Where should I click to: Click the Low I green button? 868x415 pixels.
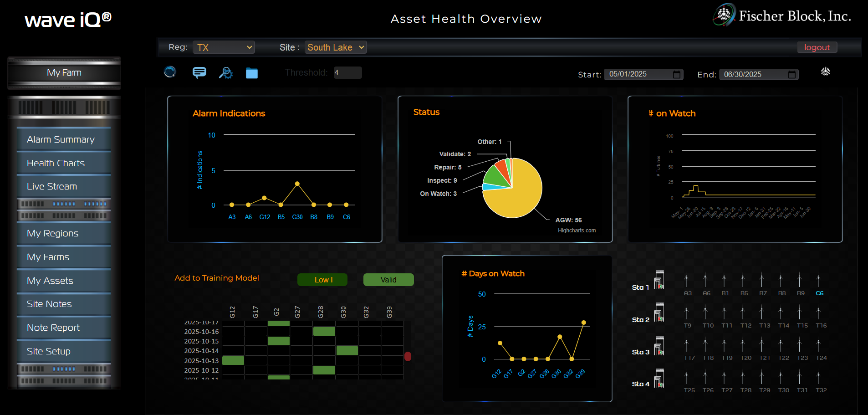point(322,280)
